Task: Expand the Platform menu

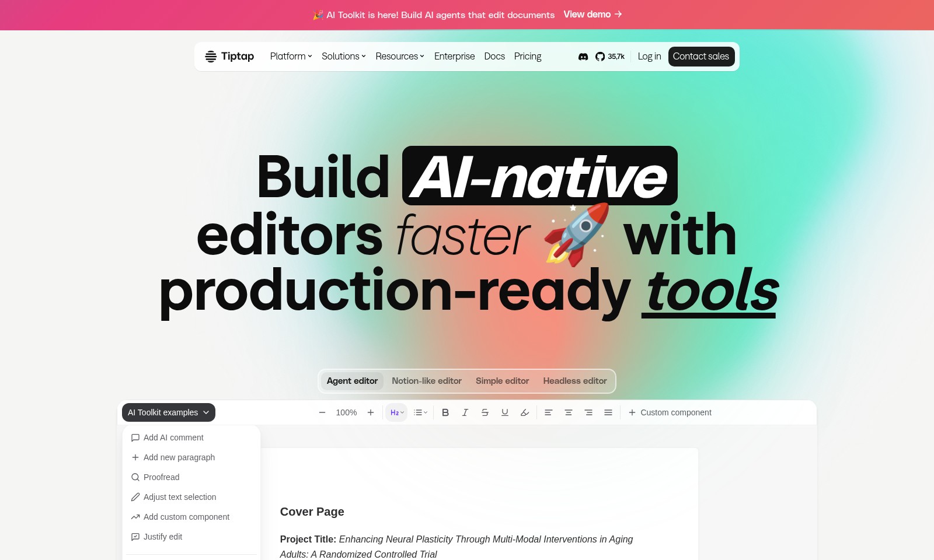Action: pyautogui.click(x=291, y=57)
